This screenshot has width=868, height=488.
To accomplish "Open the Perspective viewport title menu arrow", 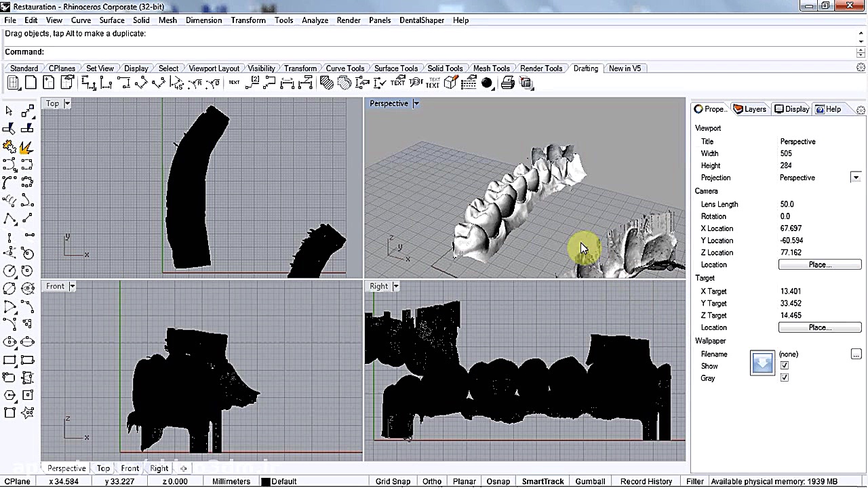I will click(416, 104).
